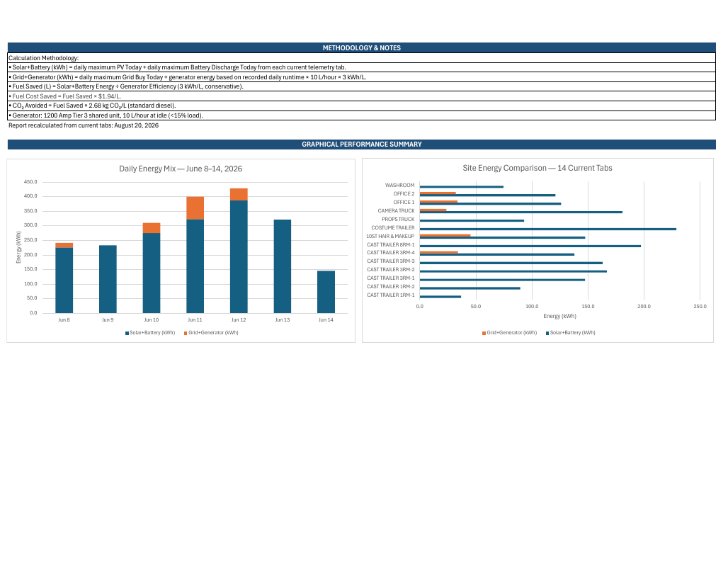Select the OFFICE 1 category label
This screenshot has width=728, height=561.
click(x=404, y=203)
